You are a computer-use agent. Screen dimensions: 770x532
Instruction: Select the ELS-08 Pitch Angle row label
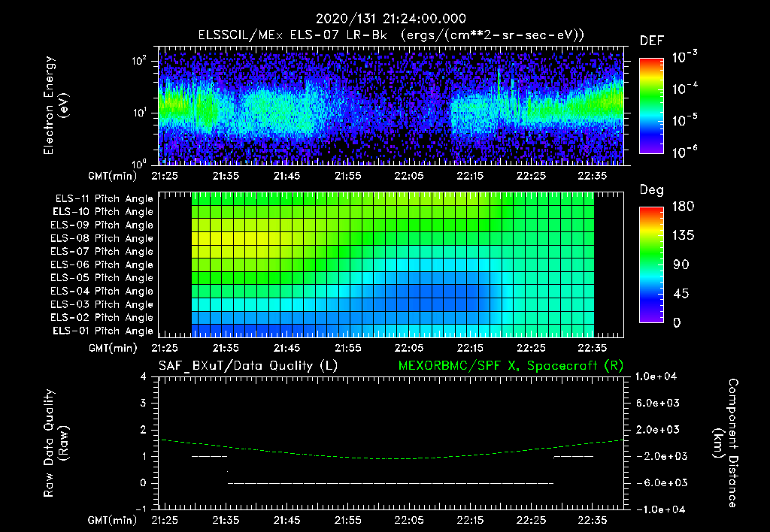click(102, 238)
